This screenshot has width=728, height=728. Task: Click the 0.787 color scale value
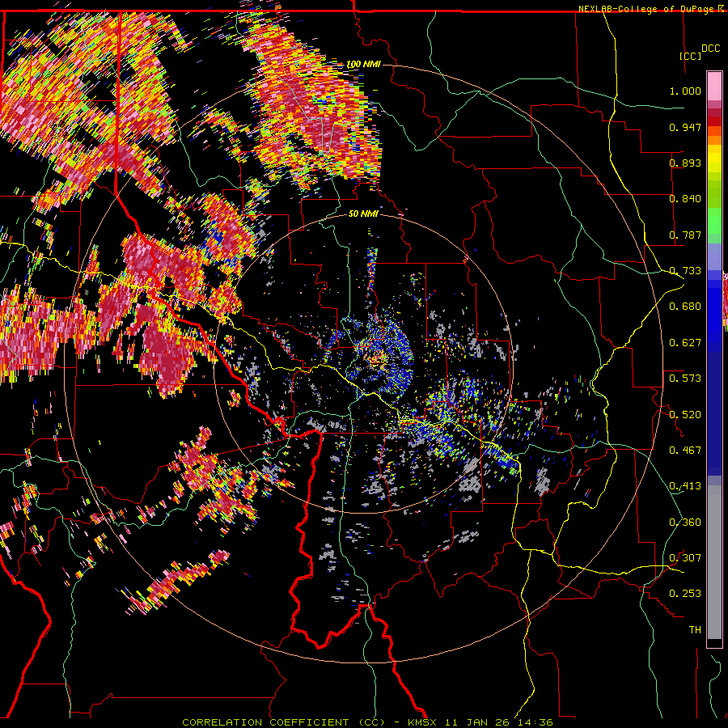click(685, 235)
